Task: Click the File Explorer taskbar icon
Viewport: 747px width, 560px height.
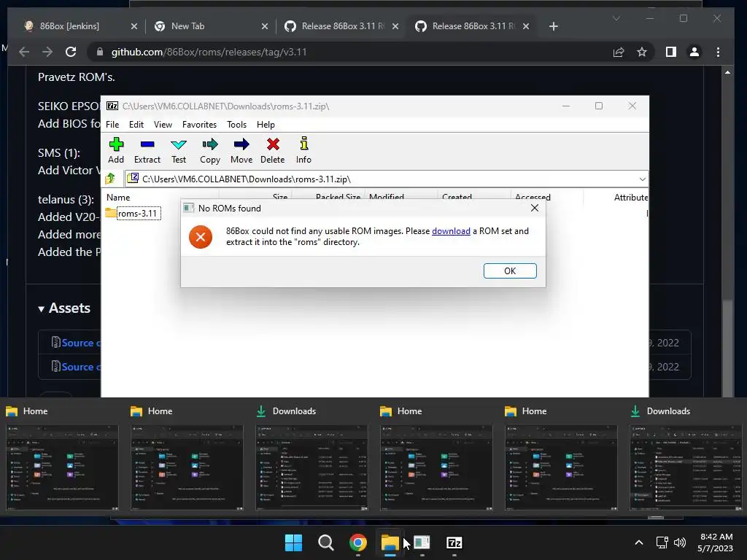Action: coord(390,542)
